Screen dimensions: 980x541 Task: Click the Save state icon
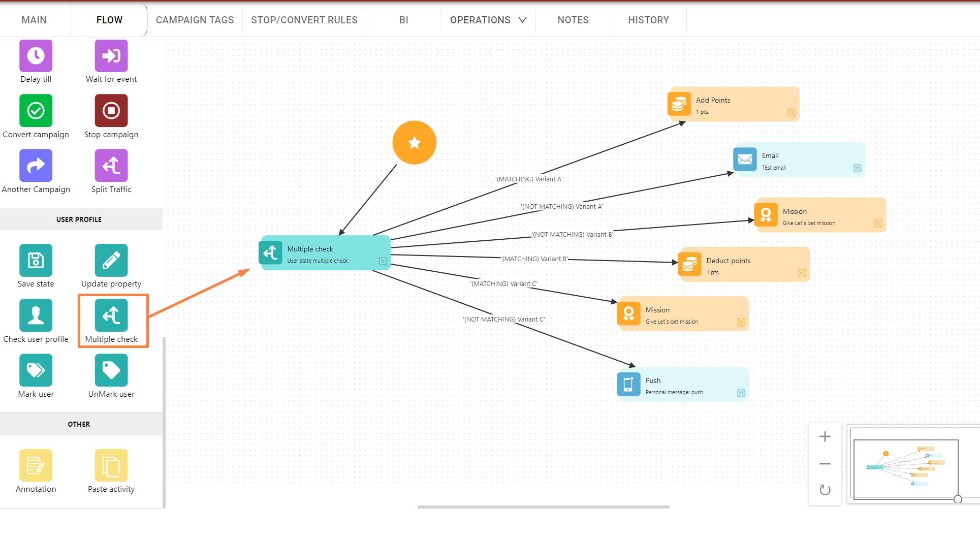[36, 261]
